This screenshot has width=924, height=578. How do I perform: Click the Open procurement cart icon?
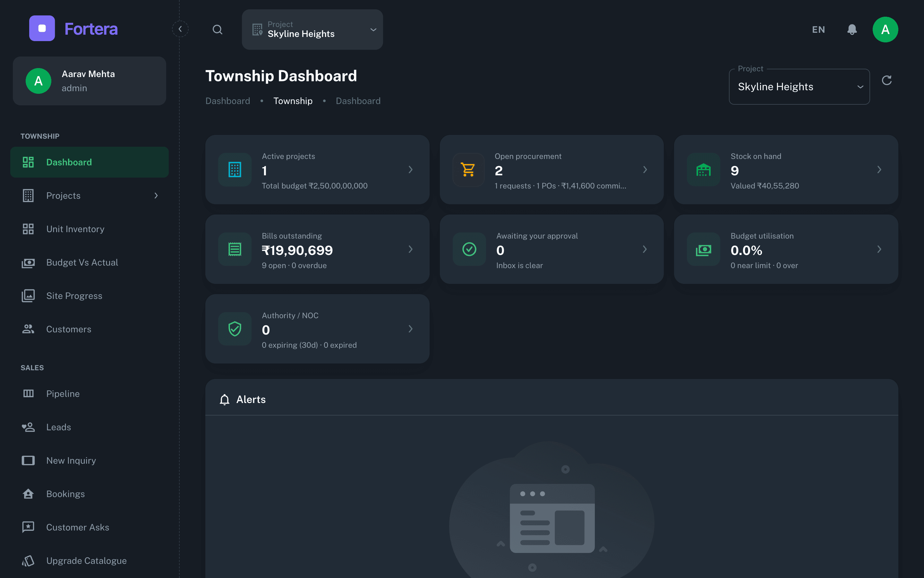click(x=468, y=170)
